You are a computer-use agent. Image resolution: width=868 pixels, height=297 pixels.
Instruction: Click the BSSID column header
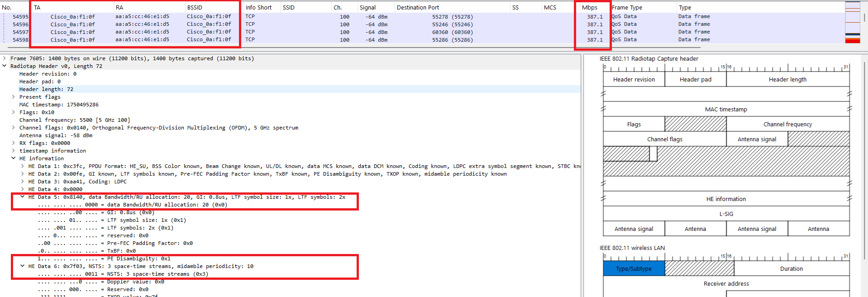pyautogui.click(x=195, y=7)
